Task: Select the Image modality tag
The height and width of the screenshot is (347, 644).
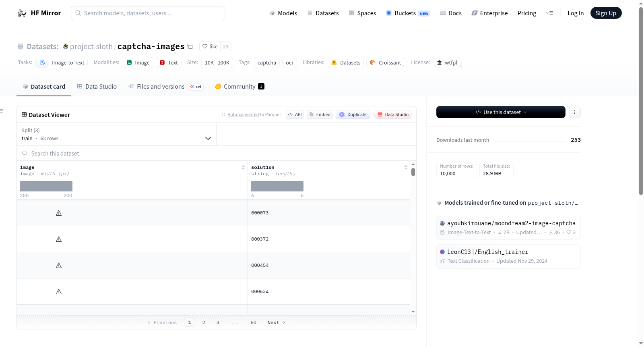Action: 138,62
